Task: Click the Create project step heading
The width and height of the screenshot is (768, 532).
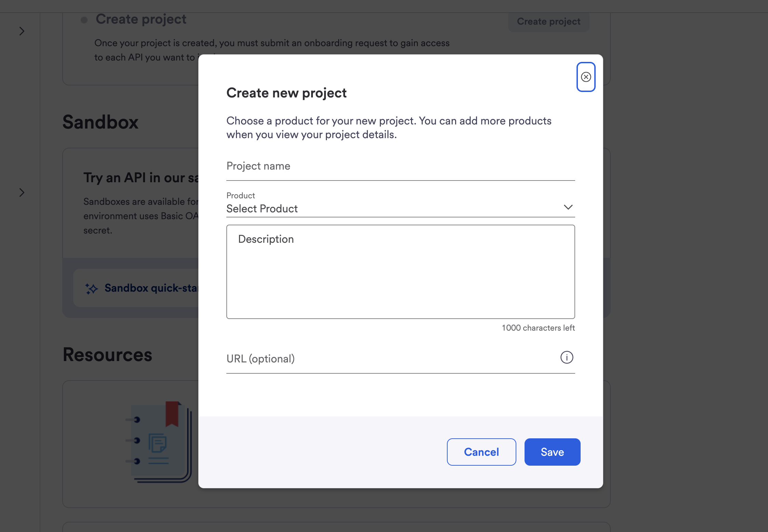Action: (x=141, y=19)
